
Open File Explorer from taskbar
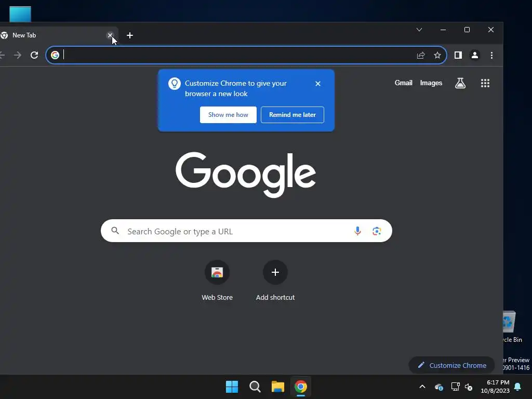click(278, 387)
